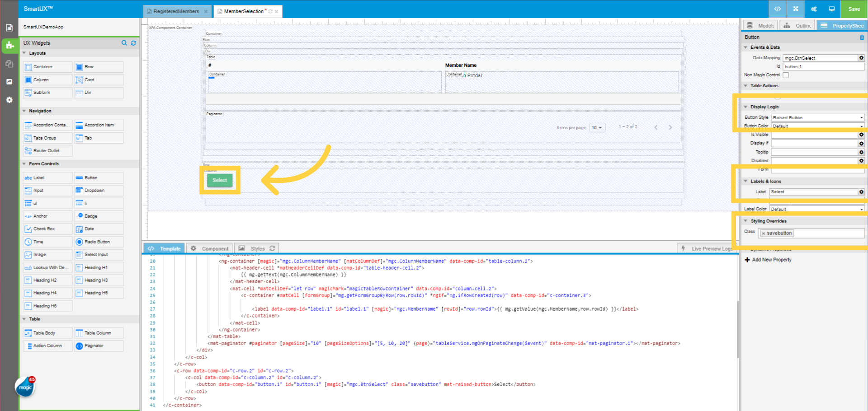Screen dimensions: 868x411
Task: Refresh the UX Widgets list
Action: [133, 43]
